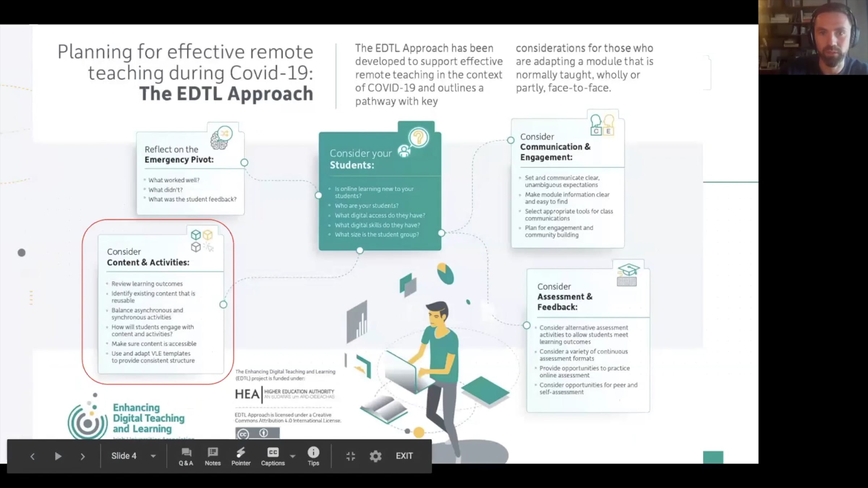
Task: Click the HEA Higher Education Authority logo
Action: click(285, 394)
